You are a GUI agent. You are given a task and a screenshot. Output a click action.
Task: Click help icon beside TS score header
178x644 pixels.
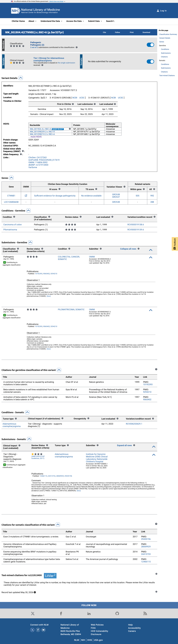click(96, 189)
